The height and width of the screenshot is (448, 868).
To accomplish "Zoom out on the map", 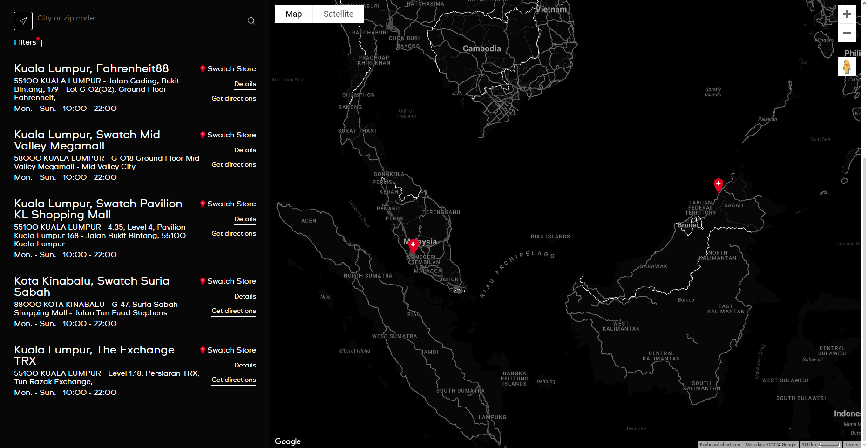I will point(847,33).
